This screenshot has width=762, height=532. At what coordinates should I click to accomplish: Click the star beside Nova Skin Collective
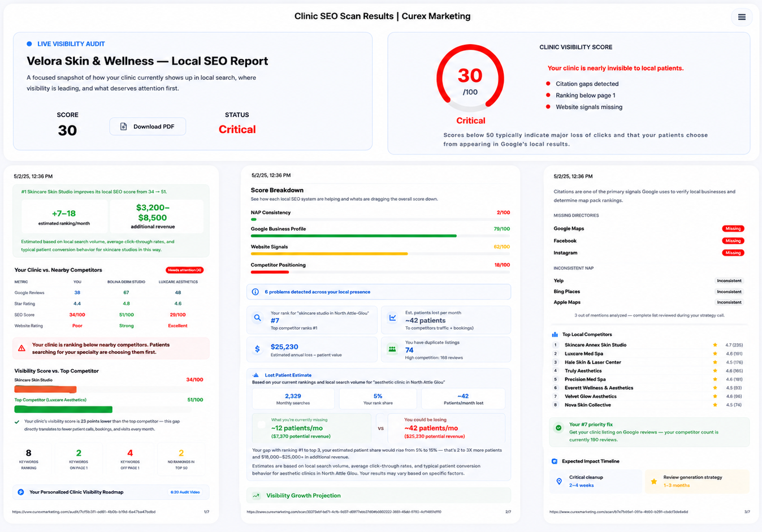pyautogui.click(x=715, y=405)
